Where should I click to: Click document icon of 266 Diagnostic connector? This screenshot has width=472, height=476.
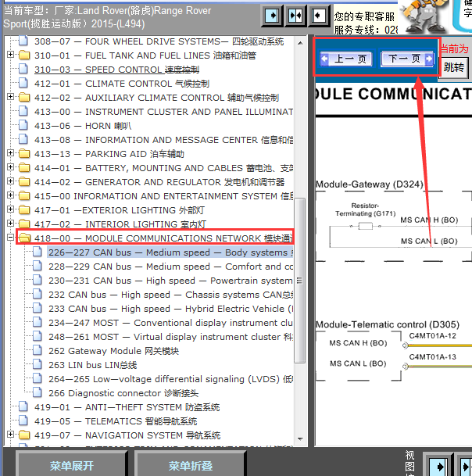point(38,393)
